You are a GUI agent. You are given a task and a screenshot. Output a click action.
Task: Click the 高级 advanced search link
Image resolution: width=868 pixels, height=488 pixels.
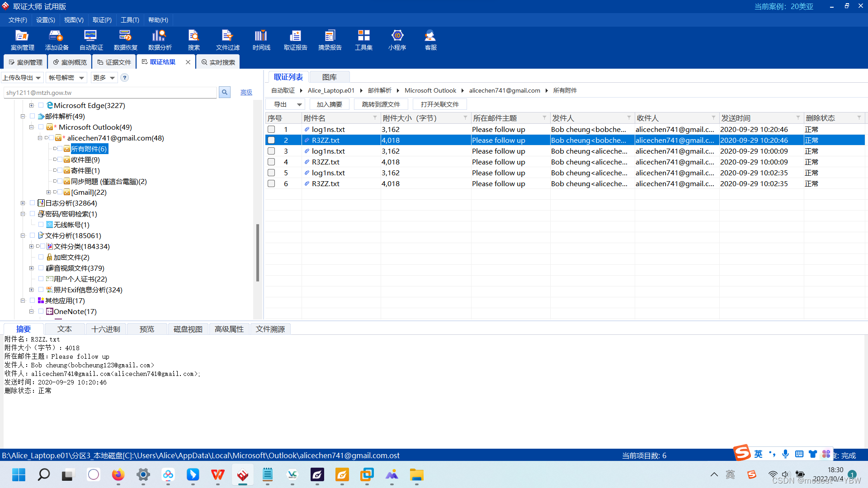[x=246, y=92]
